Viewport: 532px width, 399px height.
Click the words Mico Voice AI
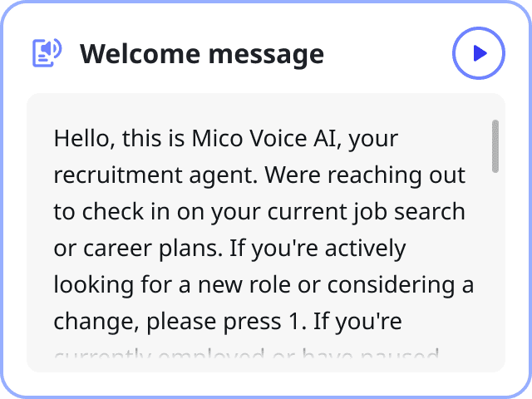point(264,139)
